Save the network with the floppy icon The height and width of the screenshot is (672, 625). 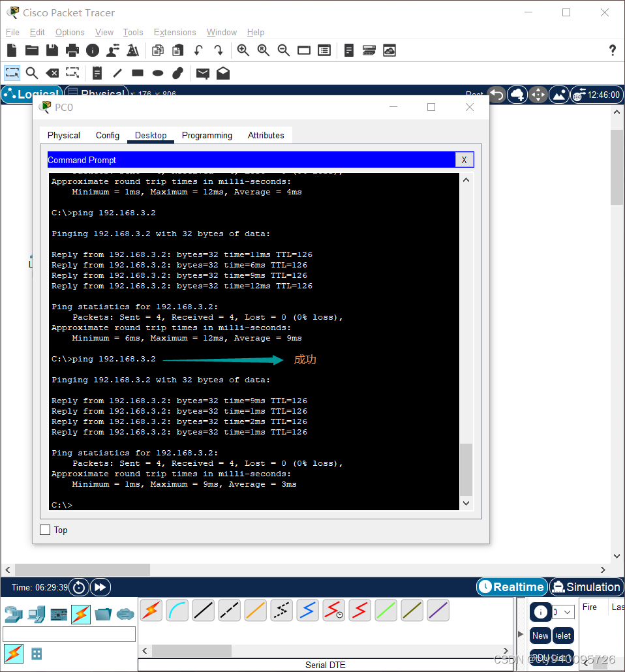(52, 51)
